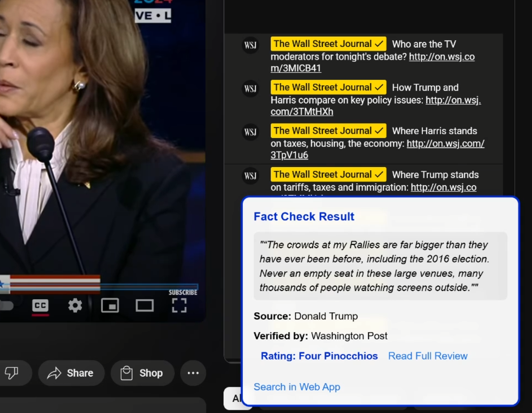Click the Fact Check Result heading
This screenshot has width=532, height=413.
tap(304, 217)
